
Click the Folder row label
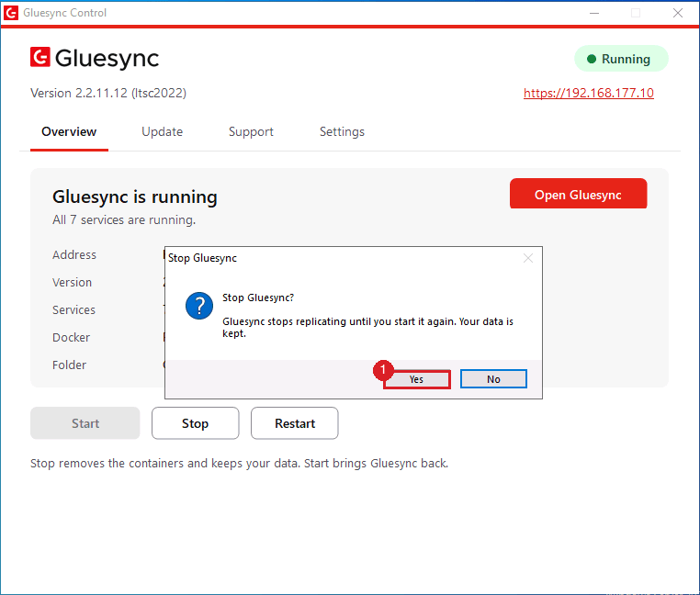[69, 365]
